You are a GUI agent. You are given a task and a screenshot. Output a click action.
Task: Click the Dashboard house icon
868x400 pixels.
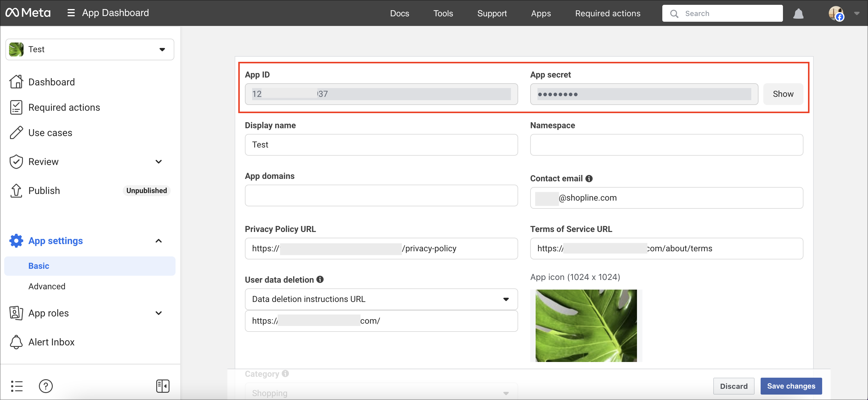[16, 82]
